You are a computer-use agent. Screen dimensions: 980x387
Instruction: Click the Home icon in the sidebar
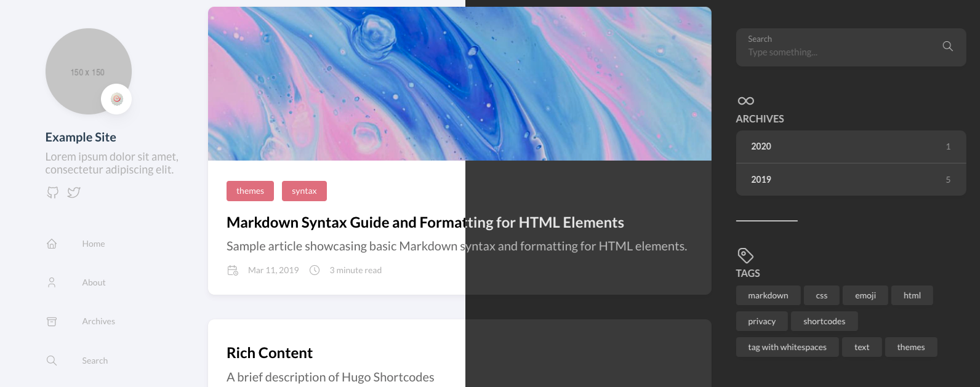pos(52,243)
